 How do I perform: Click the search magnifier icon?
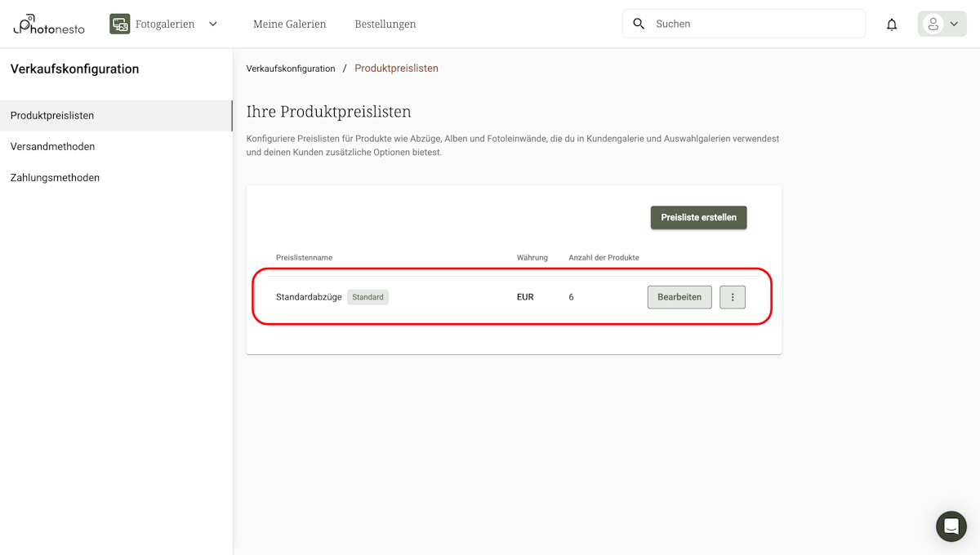[639, 24]
